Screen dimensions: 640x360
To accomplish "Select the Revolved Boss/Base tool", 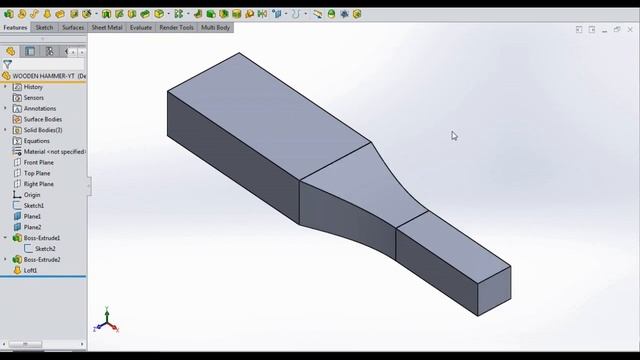I will pos(22,14).
